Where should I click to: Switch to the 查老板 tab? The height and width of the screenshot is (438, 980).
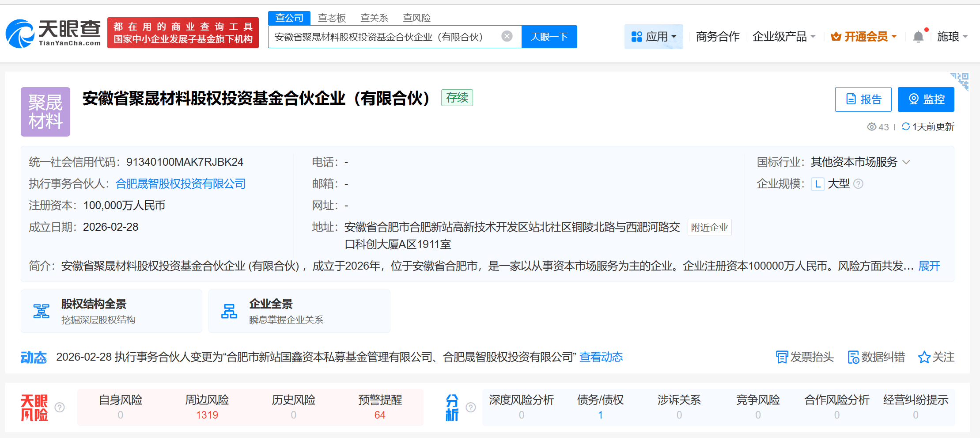(x=331, y=18)
